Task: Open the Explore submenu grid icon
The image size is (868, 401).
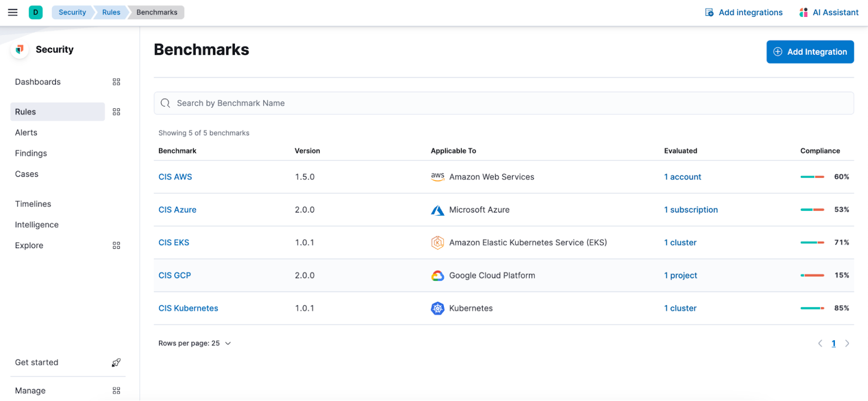Action: [x=116, y=245]
